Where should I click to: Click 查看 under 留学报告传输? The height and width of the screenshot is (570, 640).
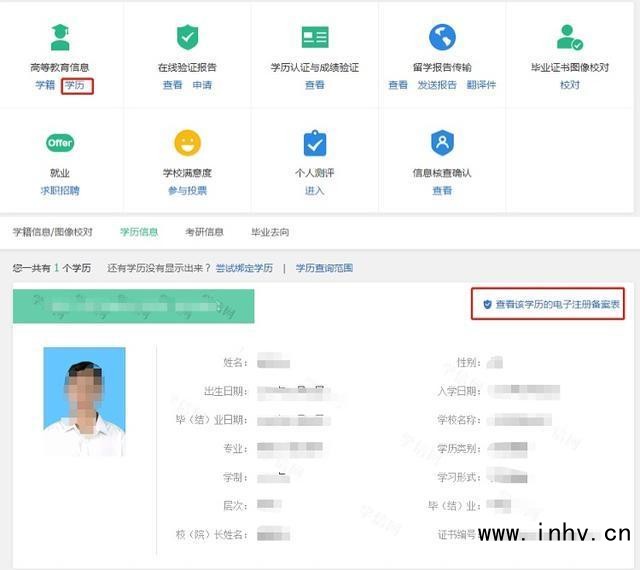(x=398, y=85)
